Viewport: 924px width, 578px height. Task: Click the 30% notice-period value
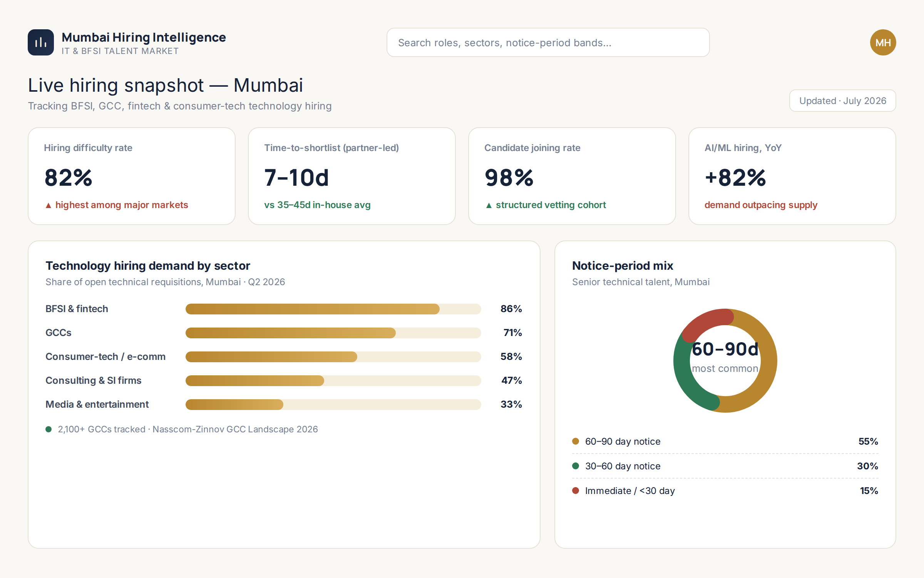click(x=867, y=466)
